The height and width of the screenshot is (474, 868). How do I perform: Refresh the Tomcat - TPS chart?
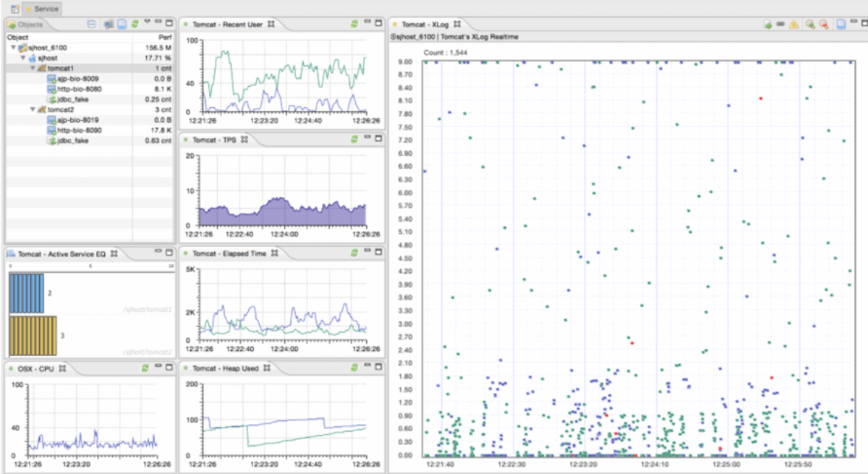coord(354,139)
